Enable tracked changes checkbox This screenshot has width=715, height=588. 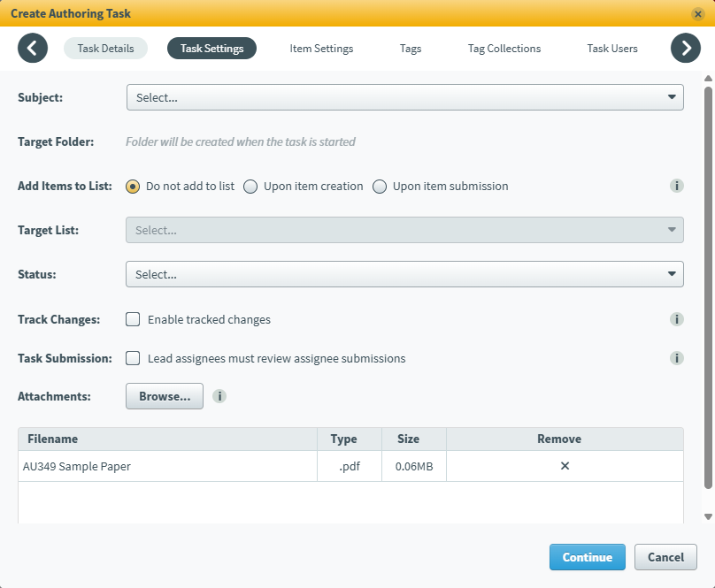point(133,319)
